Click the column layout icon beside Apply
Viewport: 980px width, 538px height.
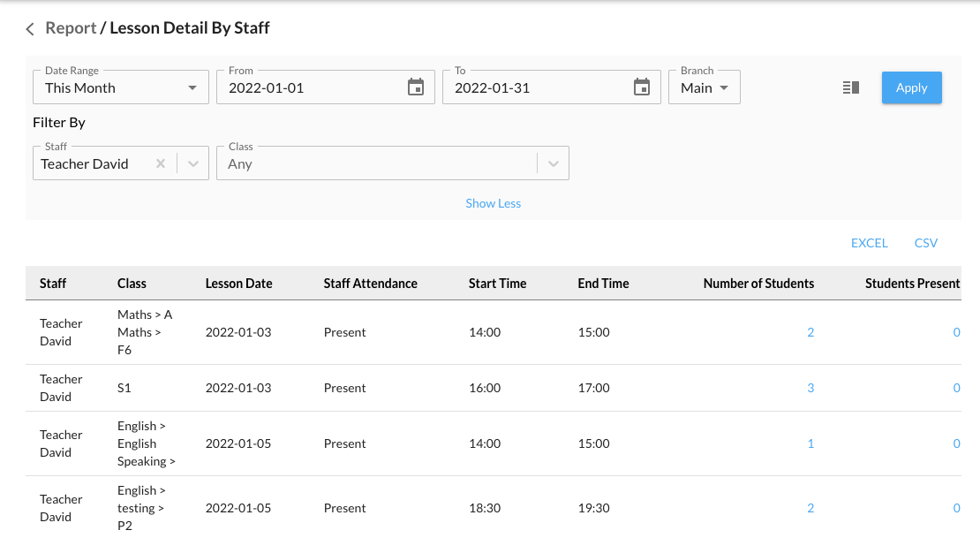(851, 87)
